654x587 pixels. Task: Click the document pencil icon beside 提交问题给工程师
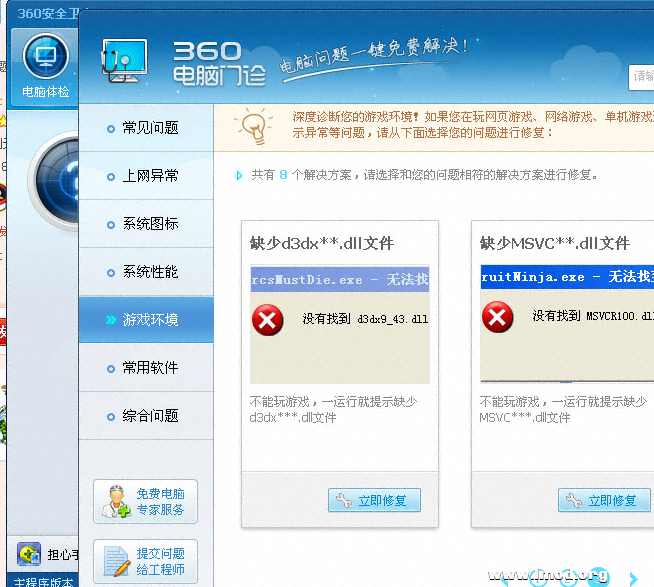pos(117,562)
